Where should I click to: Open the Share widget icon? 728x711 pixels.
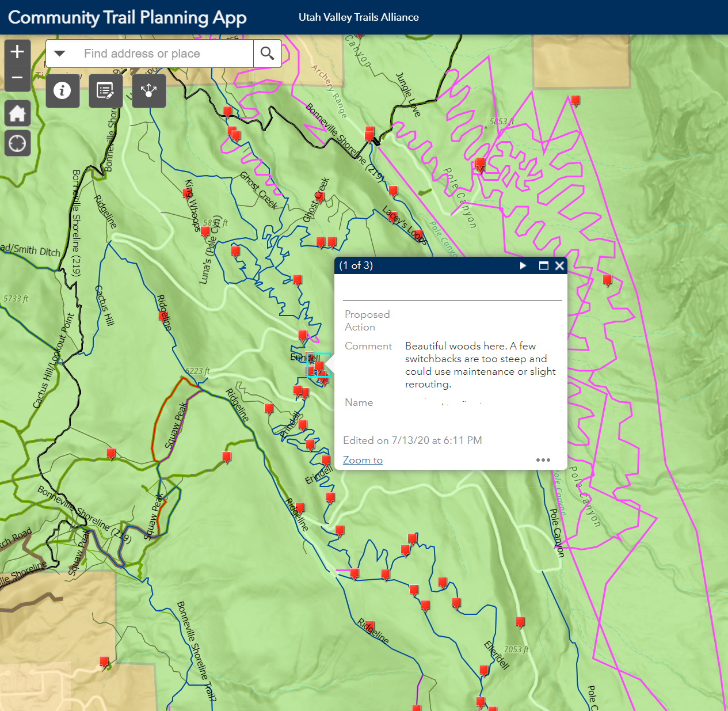(148, 90)
